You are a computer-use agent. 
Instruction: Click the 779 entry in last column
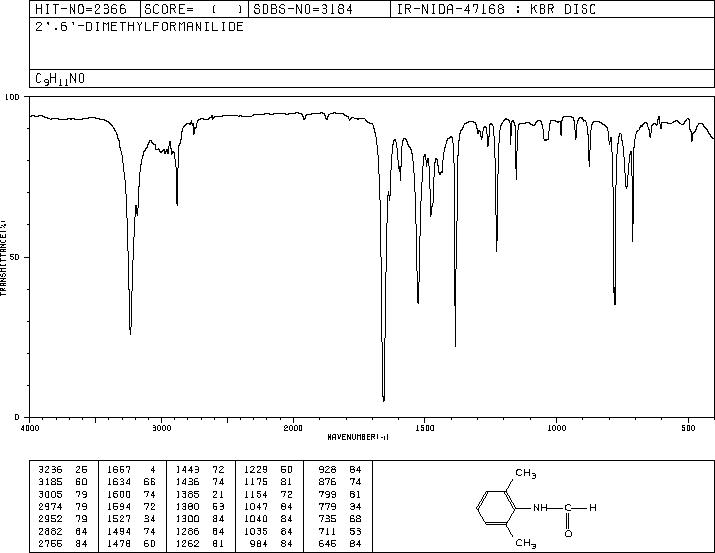tap(327, 506)
